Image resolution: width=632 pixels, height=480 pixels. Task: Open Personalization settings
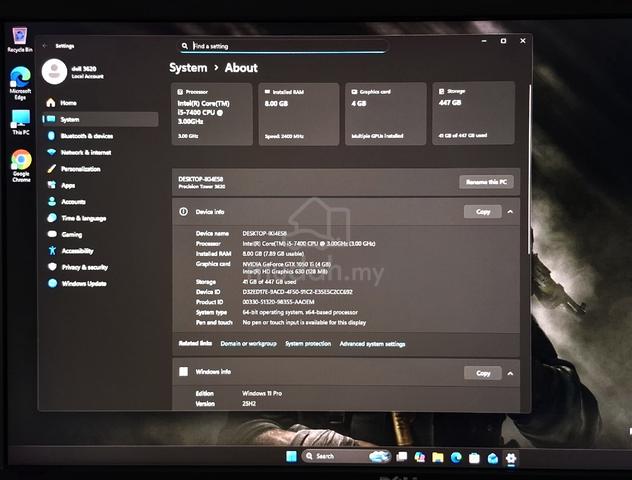coord(100,169)
